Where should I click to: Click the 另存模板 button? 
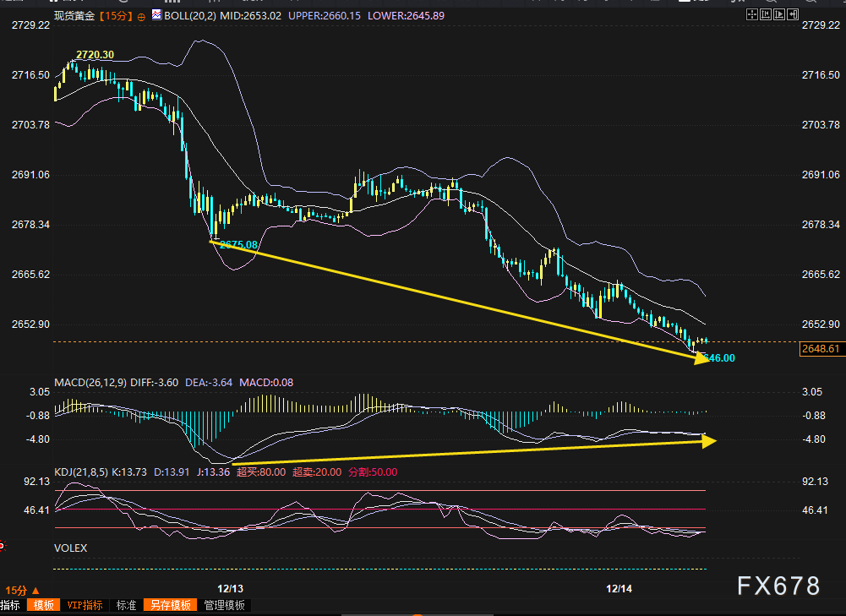pos(170,605)
